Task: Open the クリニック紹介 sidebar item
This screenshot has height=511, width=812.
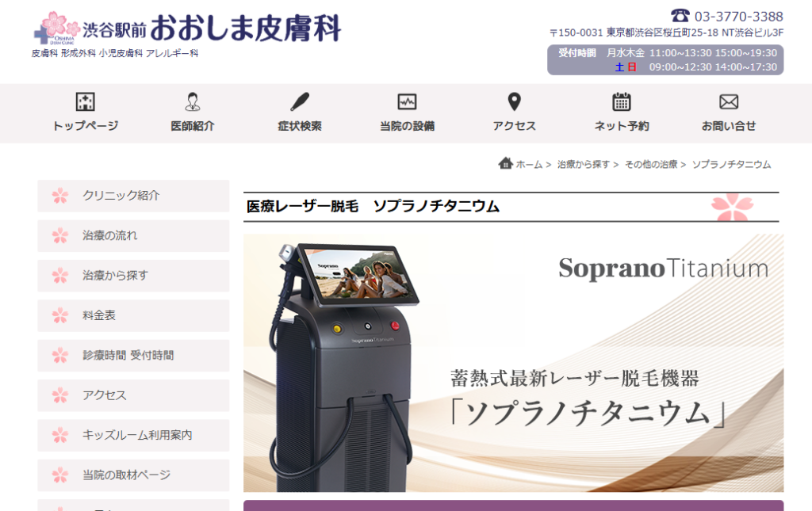Action: (x=133, y=196)
